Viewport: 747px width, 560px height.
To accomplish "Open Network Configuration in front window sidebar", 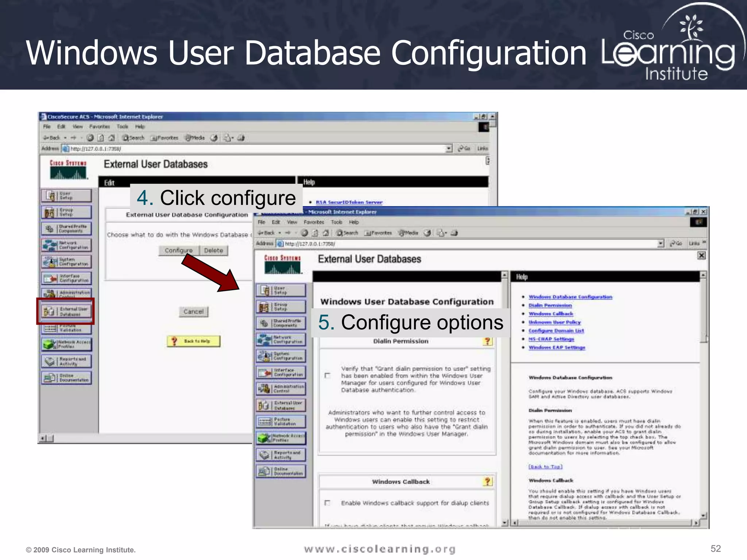I will (x=281, y=339).
